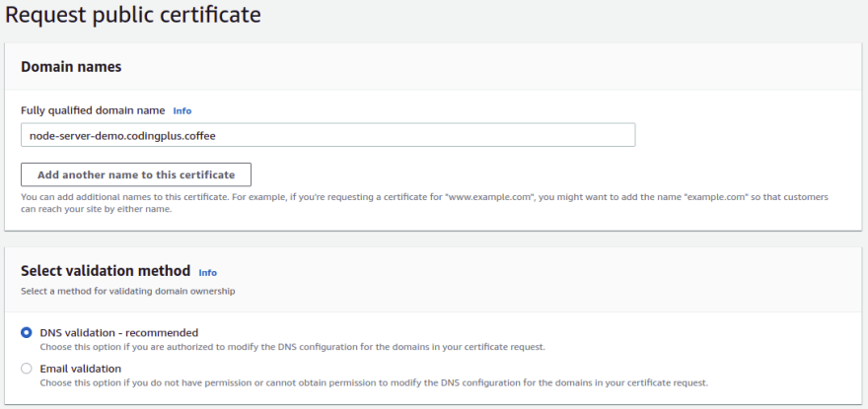Click the DNS validation - recommended label

[119, 333]
